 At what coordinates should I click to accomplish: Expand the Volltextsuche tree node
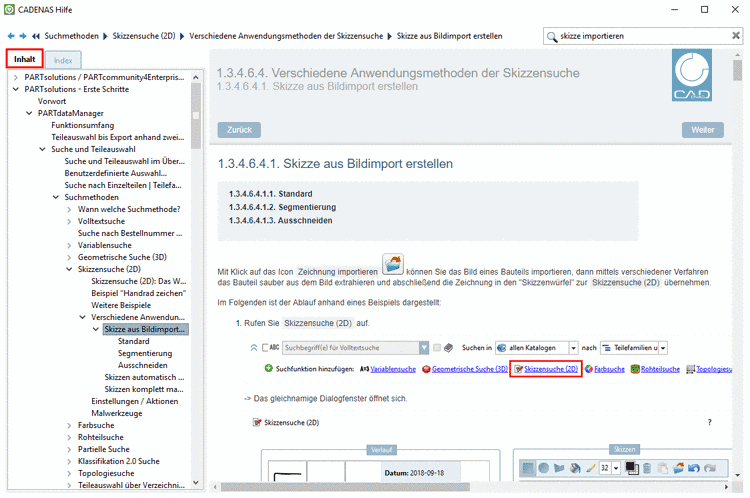point(69,221)
